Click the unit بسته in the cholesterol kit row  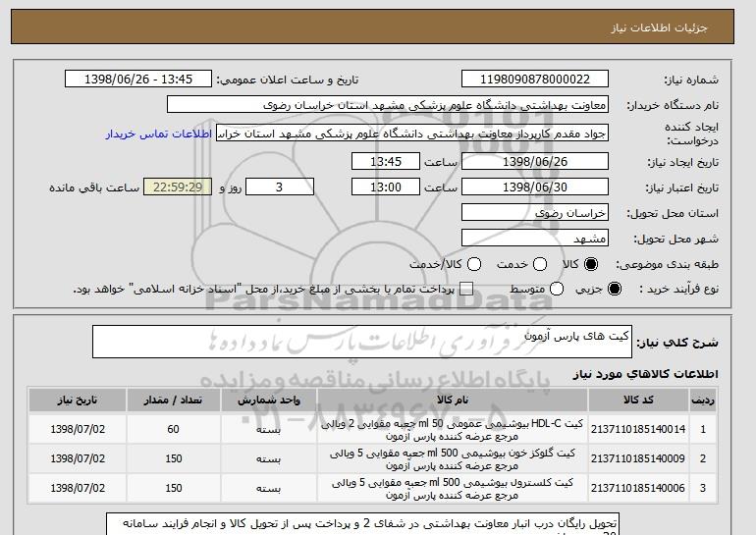click(x=269, y=488)
